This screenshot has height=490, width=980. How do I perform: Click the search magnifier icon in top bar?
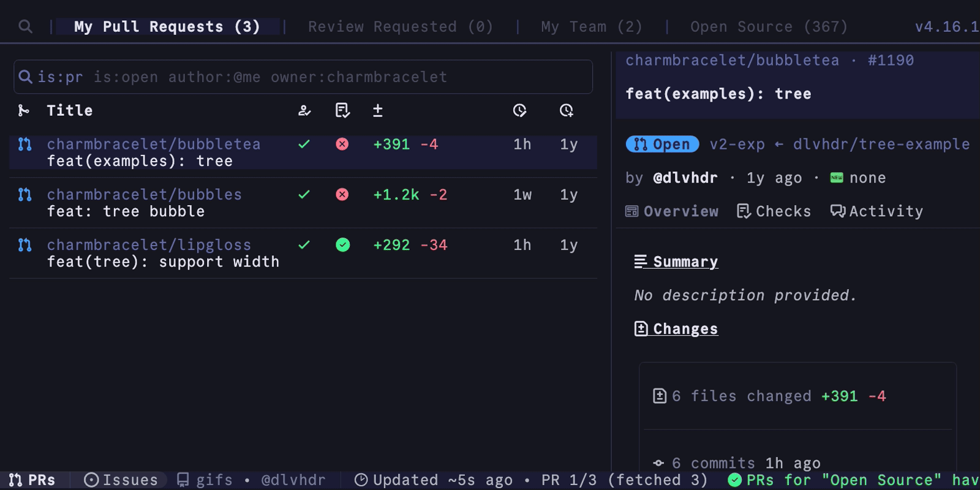pyautogui.click(x=25, y=26)
